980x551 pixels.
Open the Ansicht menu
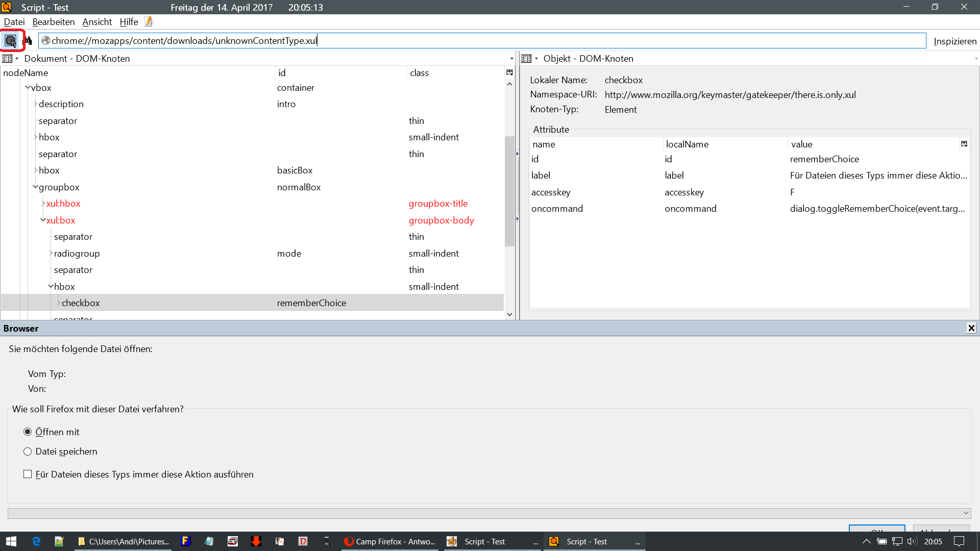[x=97, y=22]
